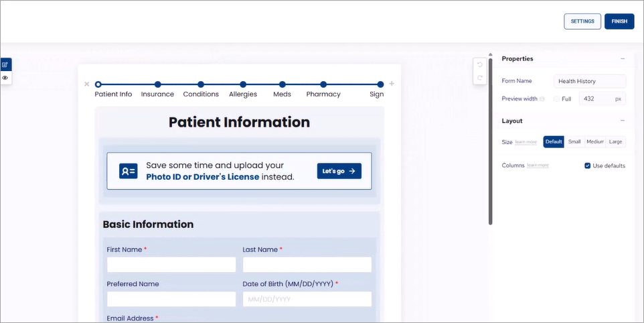Screen dimensions: 644x323
Task: Go to the Insurance step
Action: pos(157,84)
